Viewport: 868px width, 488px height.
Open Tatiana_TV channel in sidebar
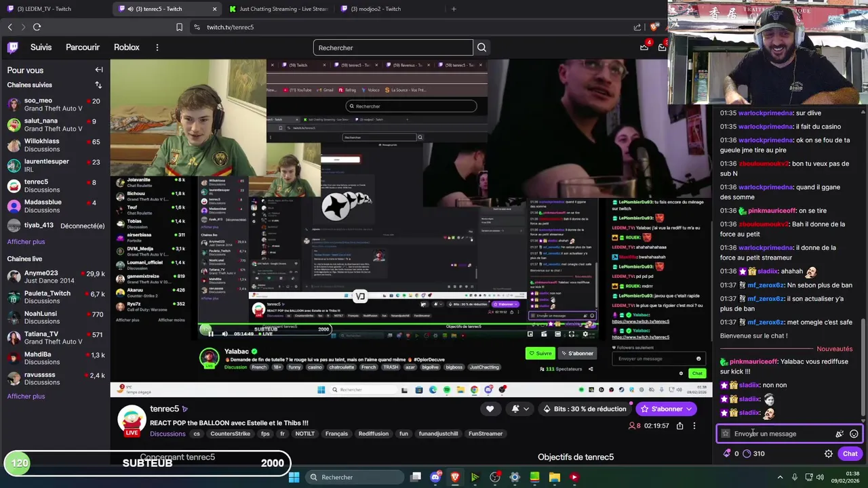tap(54, 338)
